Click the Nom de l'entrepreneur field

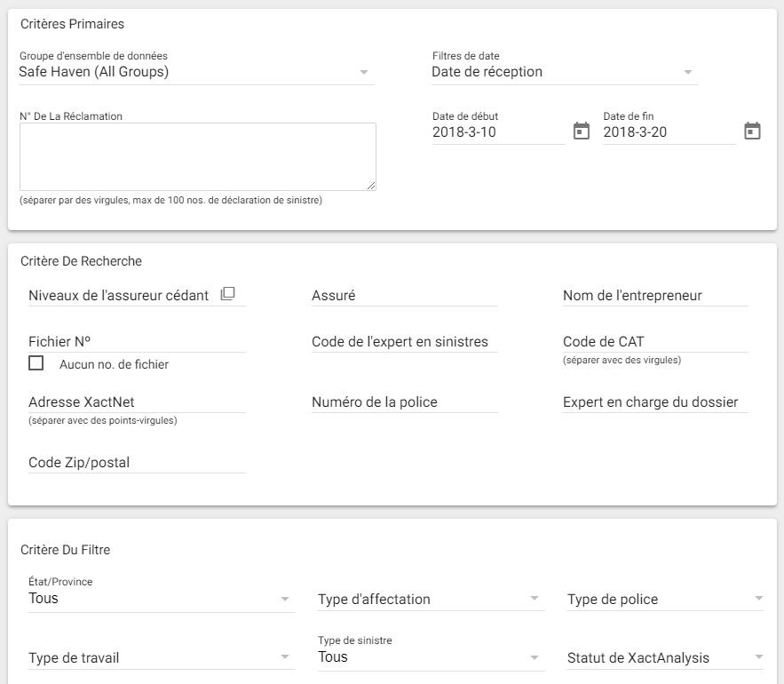coord(654,296)
